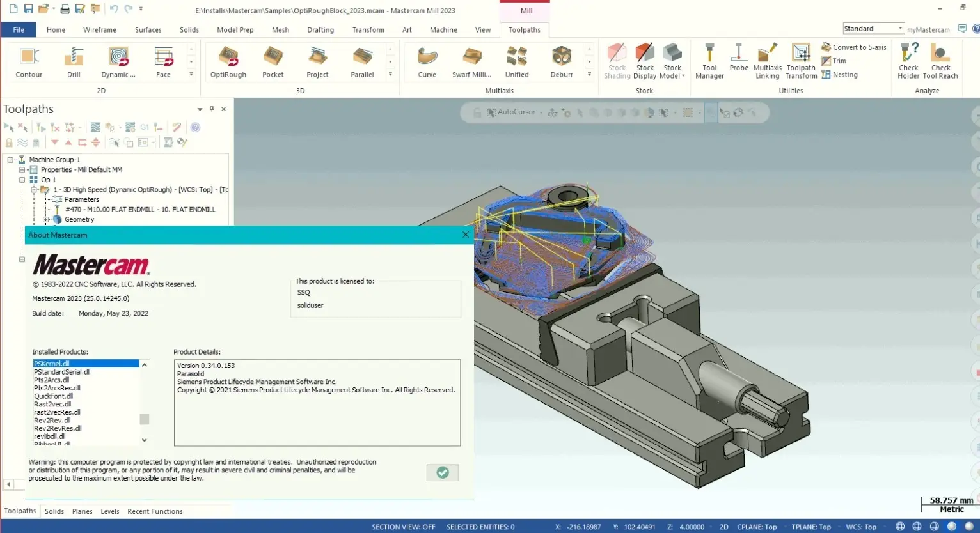This screenshot has width=980, height=533.
Task: Toggle Stock Shading
Action: point(617,61)
